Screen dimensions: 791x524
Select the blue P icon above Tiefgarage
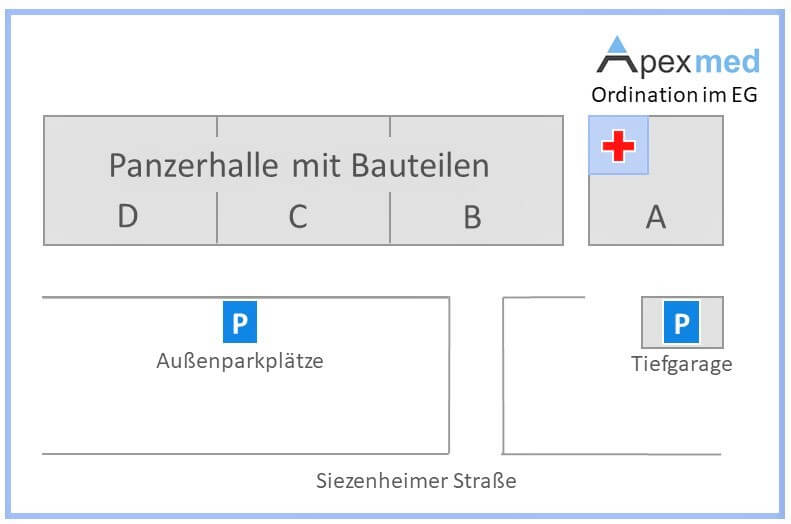(682, 323)
